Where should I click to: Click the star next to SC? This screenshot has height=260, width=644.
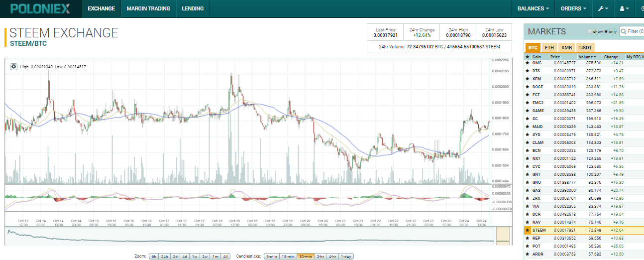[x=527, y=119]
